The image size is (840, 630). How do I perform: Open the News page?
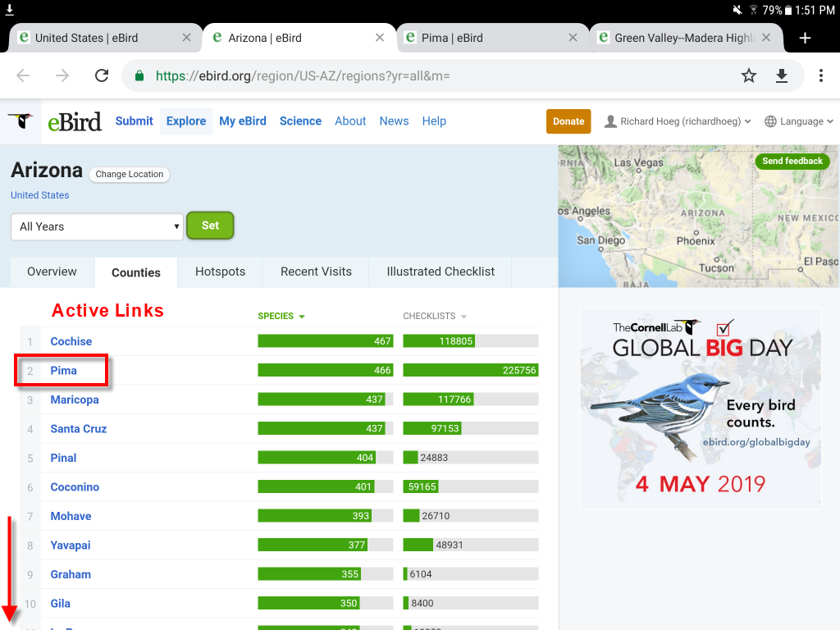click(x=394, y=121)
